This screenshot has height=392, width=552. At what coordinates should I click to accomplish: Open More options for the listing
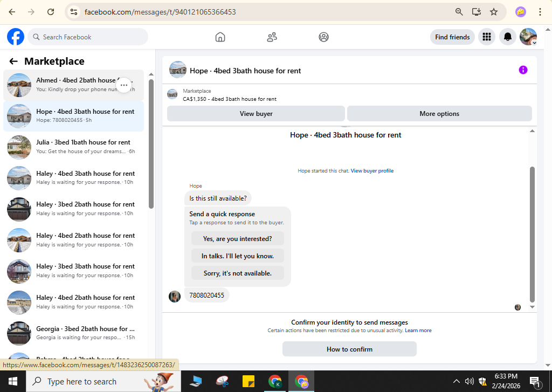point(439,114)
